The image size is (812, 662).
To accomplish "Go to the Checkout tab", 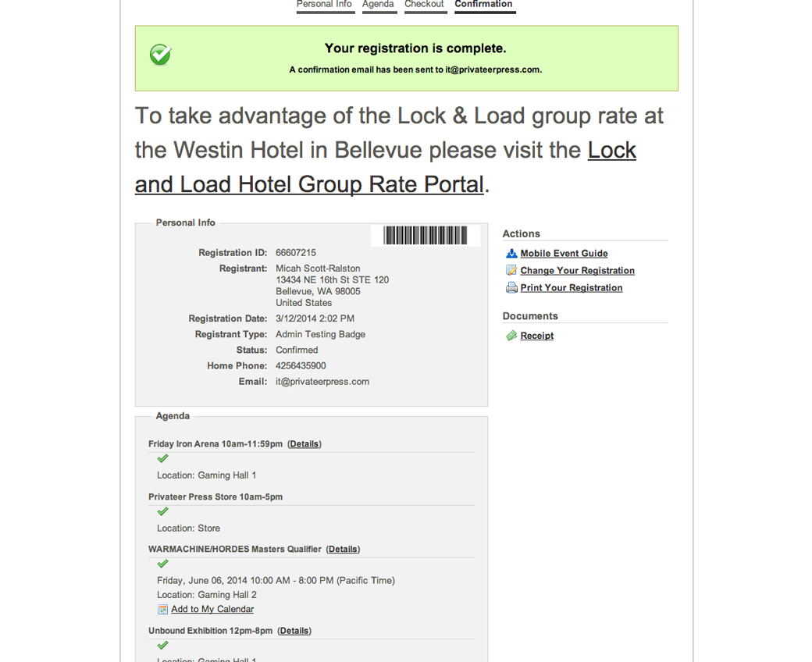I will click(x=424, y=5).
